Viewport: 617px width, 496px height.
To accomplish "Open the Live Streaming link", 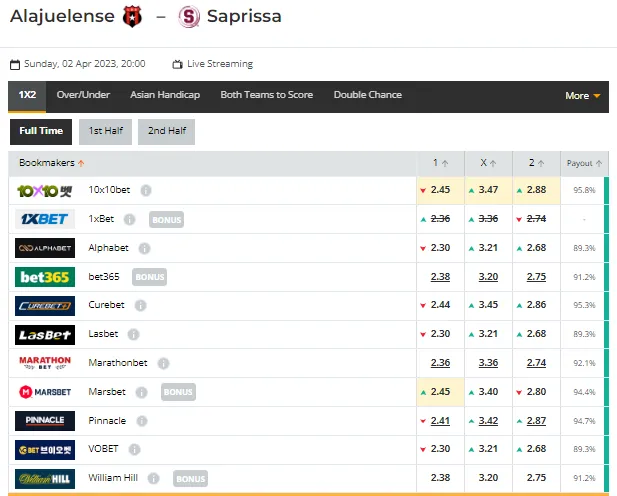I will tap(220, 64).
